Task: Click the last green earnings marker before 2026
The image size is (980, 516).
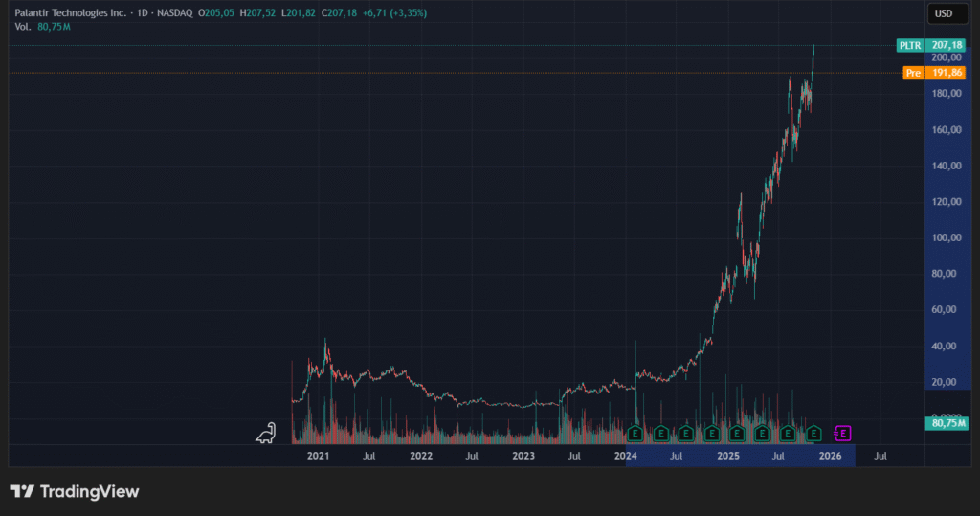Action: coord(814,434)
